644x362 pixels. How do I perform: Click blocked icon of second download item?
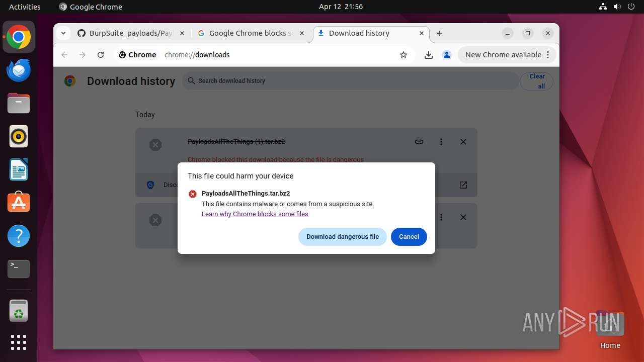[155, 220]
